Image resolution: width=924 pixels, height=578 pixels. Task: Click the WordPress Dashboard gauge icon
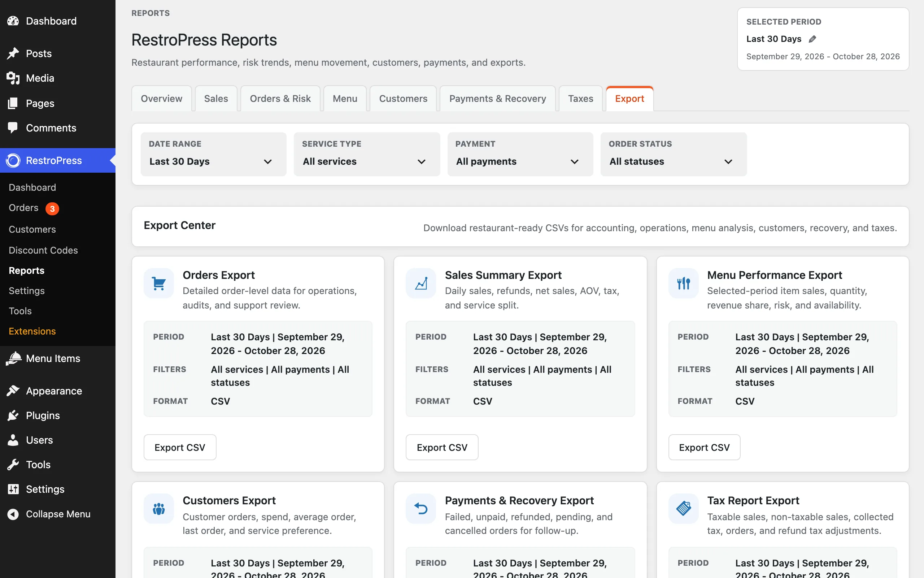(13, 21)
